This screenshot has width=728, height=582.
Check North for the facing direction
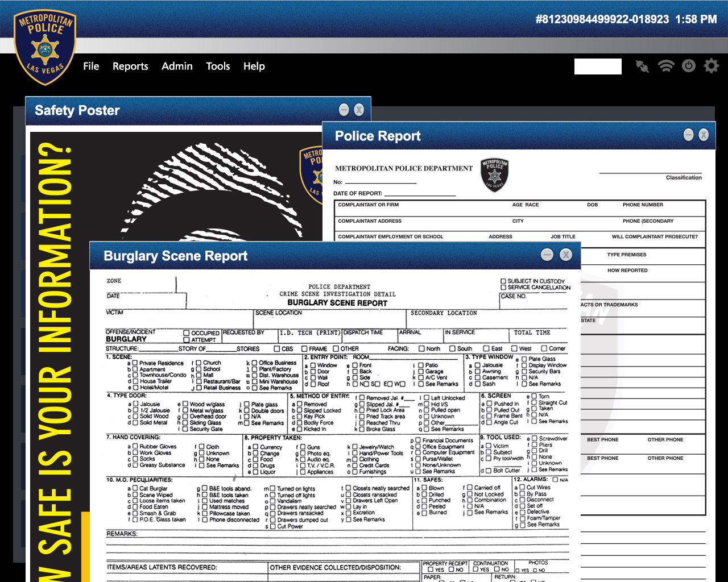pyautogui.click(x=421, y=348)
